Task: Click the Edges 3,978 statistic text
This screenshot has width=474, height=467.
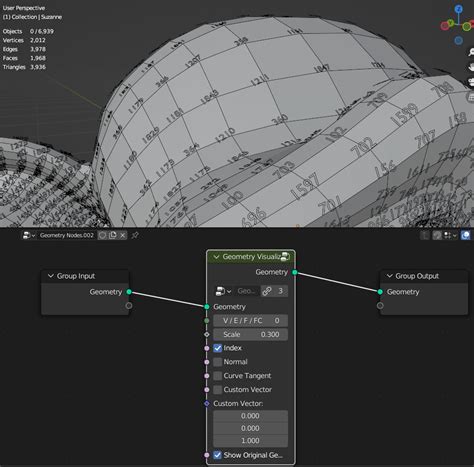Action: [x=24, y=49]
